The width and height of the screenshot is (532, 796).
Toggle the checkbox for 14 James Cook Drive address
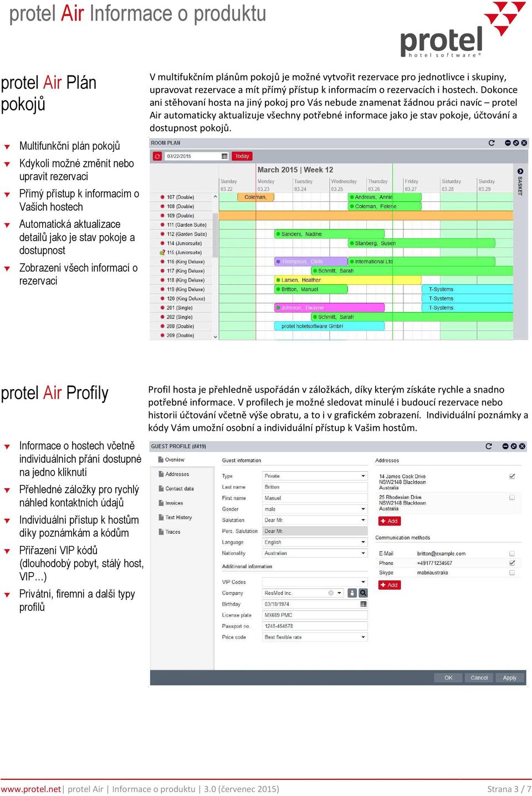pyautogui.click(x=512, y=476)
